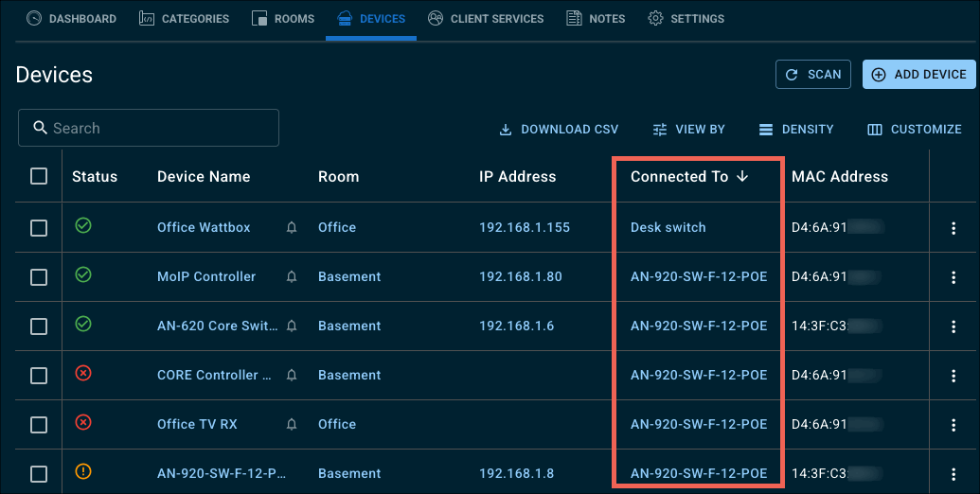The image size is (980, 494).
Task: Check the Office Wattbox row checkbox
Action: [x=39, y=227]
